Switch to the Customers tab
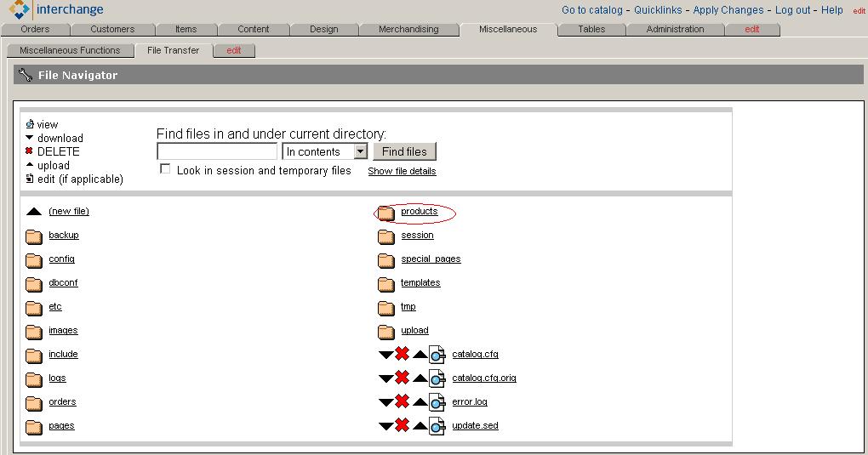The width and height of the screenshot is (868, 455). click(112, 29)
